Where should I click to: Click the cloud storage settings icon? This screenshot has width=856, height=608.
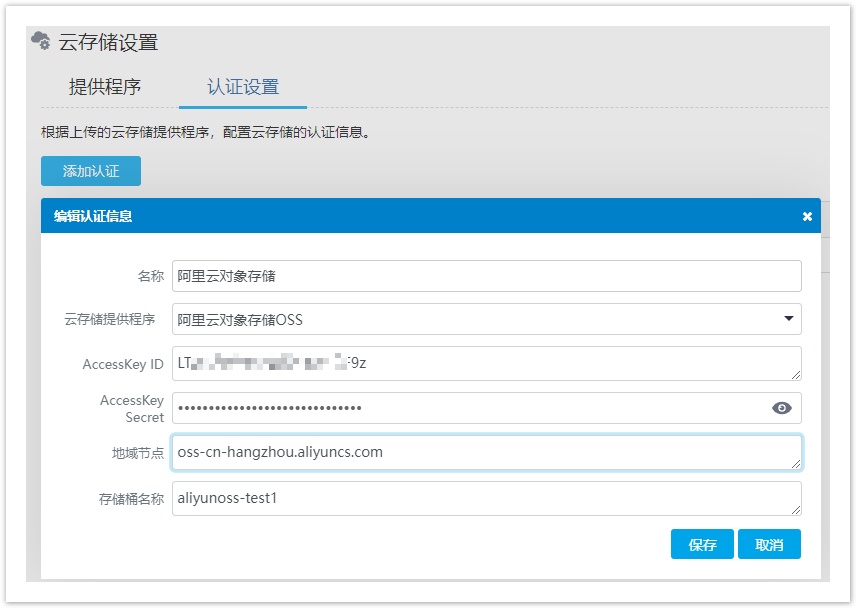(x=40, y=41)
